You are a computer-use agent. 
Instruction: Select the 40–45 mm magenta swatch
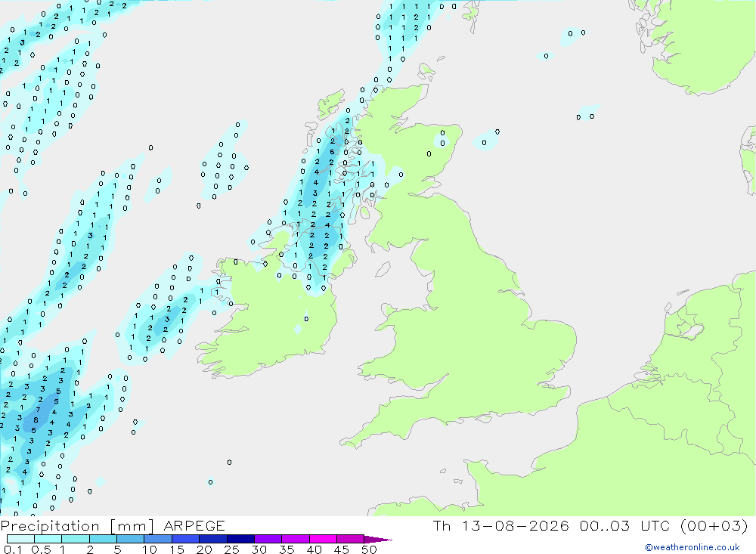click(x=323, y=539)
